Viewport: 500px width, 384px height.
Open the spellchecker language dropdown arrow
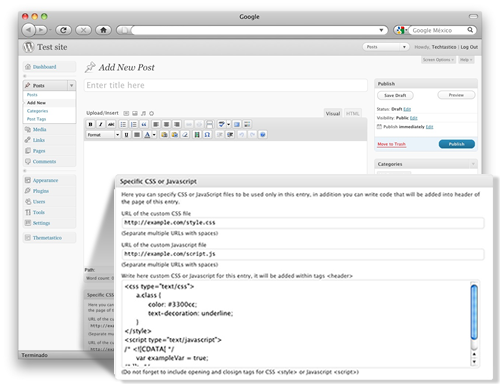pos(228,124)
